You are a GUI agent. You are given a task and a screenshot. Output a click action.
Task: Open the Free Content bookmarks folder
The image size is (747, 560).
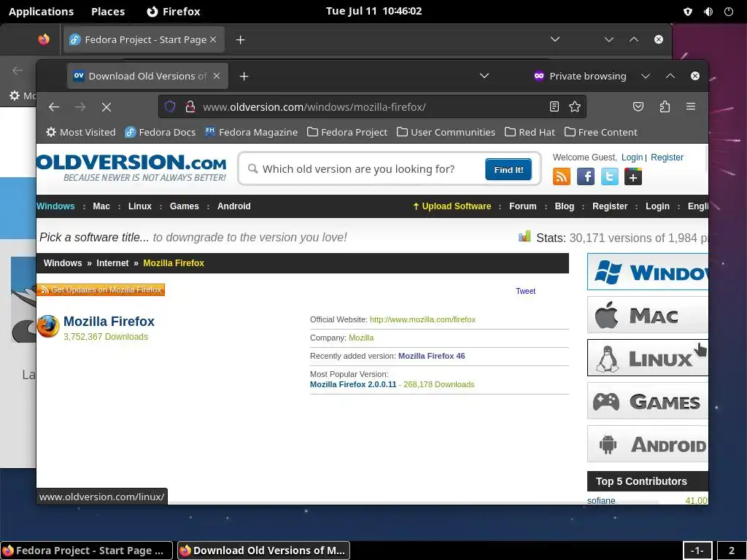(x=601, y=132)
